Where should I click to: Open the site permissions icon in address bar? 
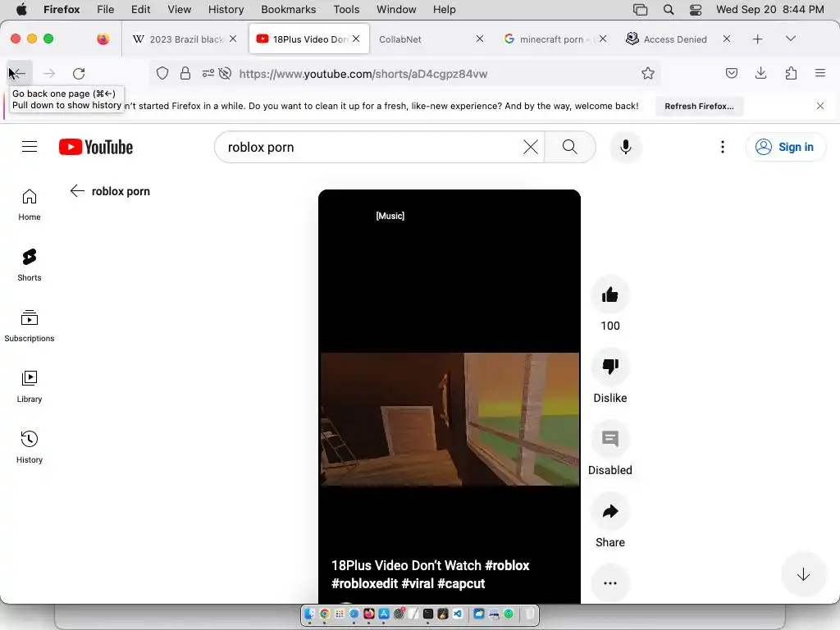(x=208, y=73)
